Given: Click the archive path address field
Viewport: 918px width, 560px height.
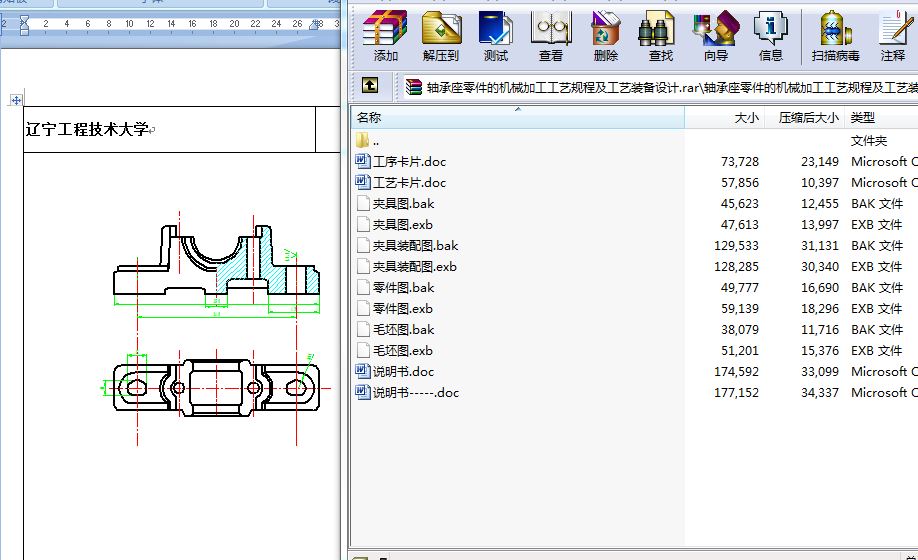Looking at the screenshot, I should tap(660, 87).
